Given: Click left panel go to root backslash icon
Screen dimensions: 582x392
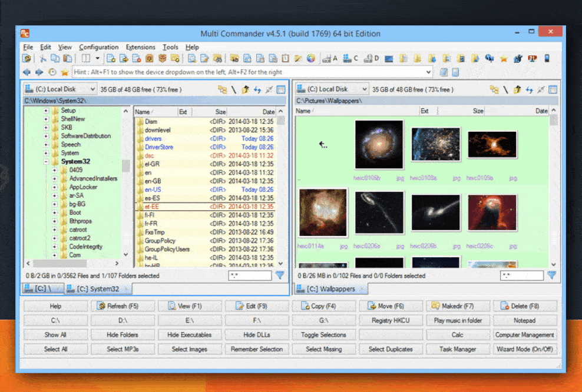Looking at the screenshot, I should coord(234,89).
